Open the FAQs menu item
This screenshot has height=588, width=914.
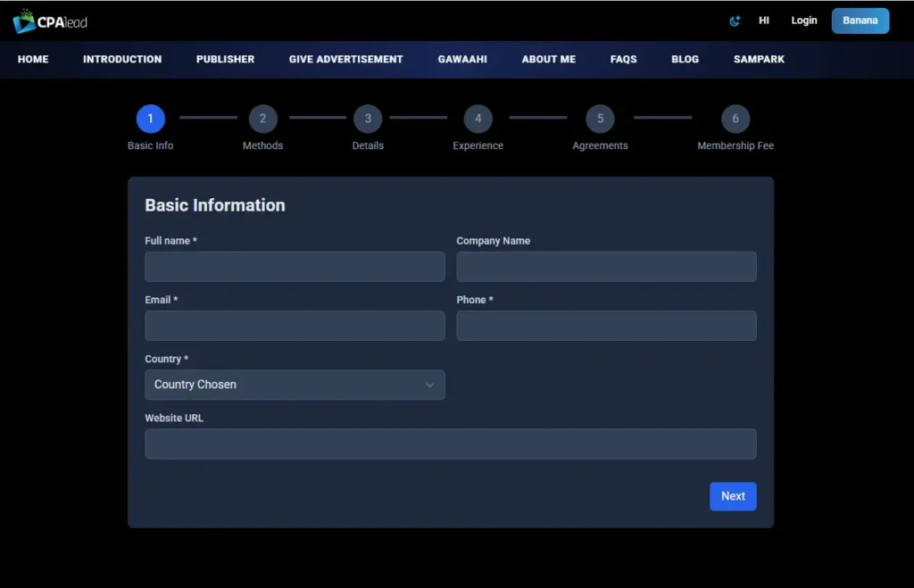[x=623, y=60]
